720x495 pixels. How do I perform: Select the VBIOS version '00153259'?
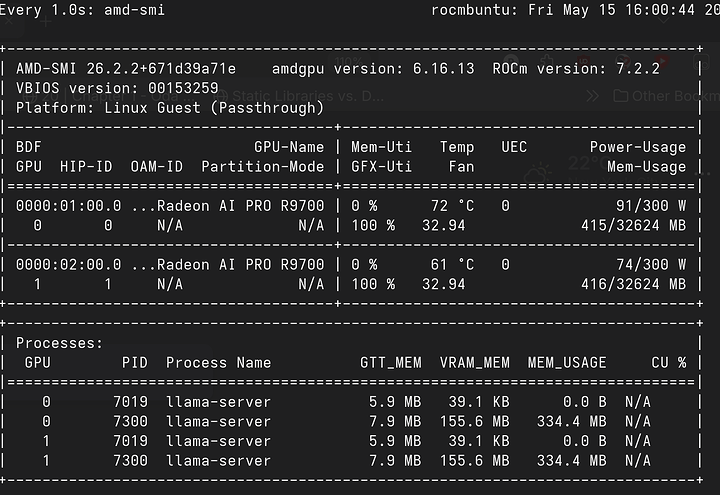pos(183,88)
